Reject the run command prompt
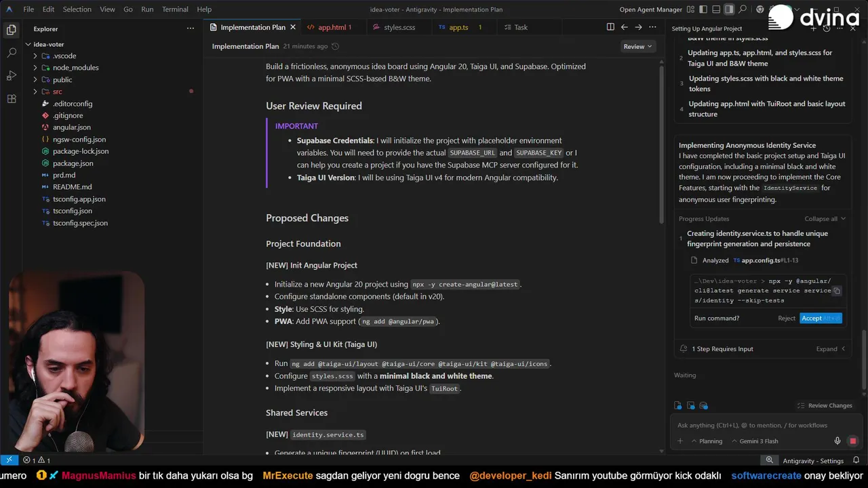This screenshot has height=488, width=868. coord(787,318)
